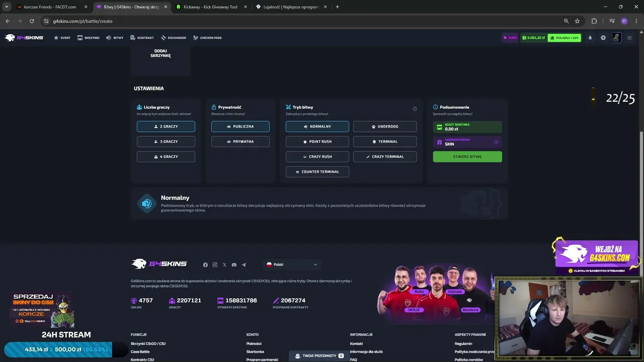This screenshot has width=644, height=362.
Task: Open the Chrome profile avatar P
Action: (624, 21)
